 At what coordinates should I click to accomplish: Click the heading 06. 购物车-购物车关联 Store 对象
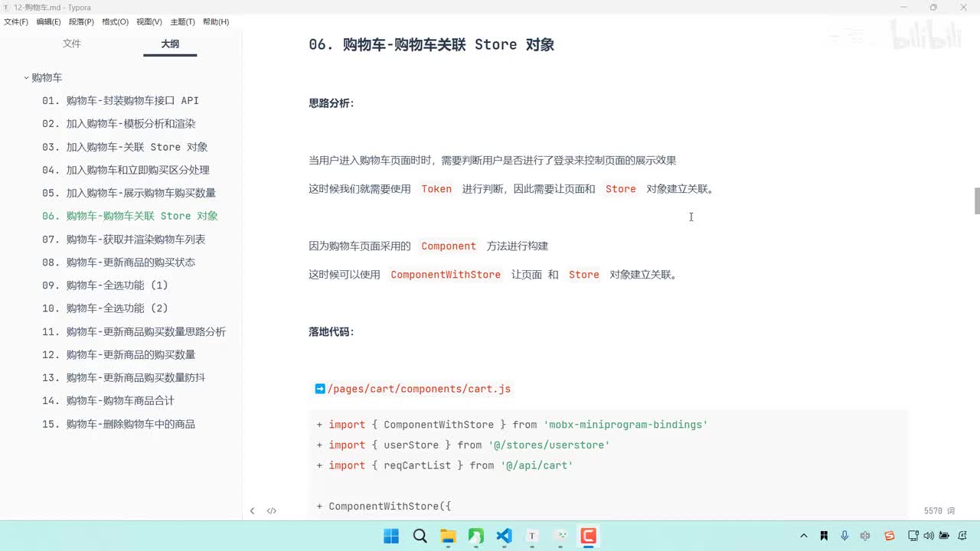431,44
